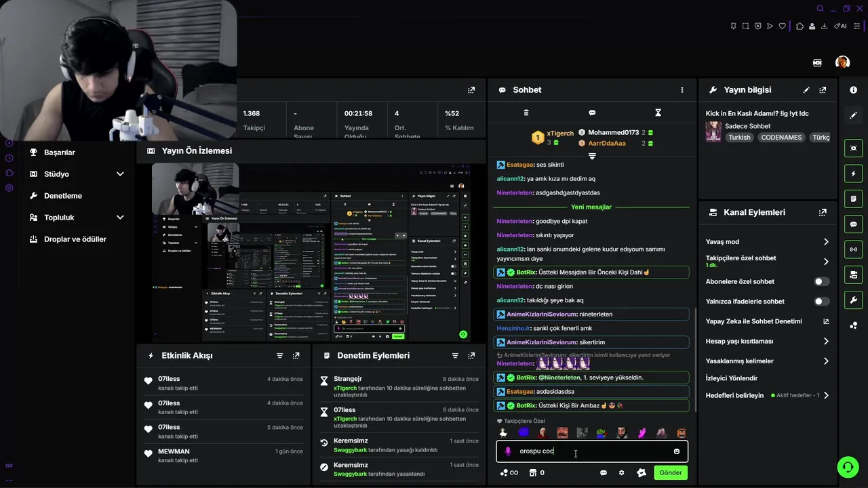Click the hourglass icon in chat toolbar
This screenshot has height=488, width=868.
658,113
